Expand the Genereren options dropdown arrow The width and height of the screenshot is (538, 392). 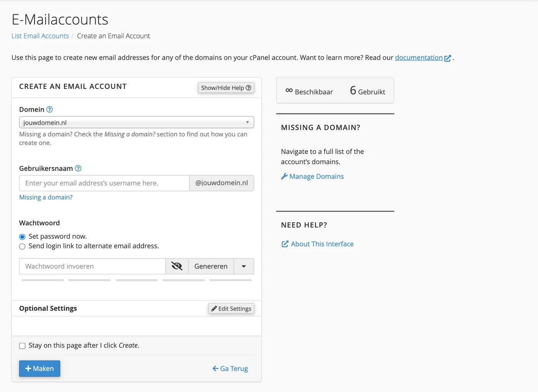point(244,266)
